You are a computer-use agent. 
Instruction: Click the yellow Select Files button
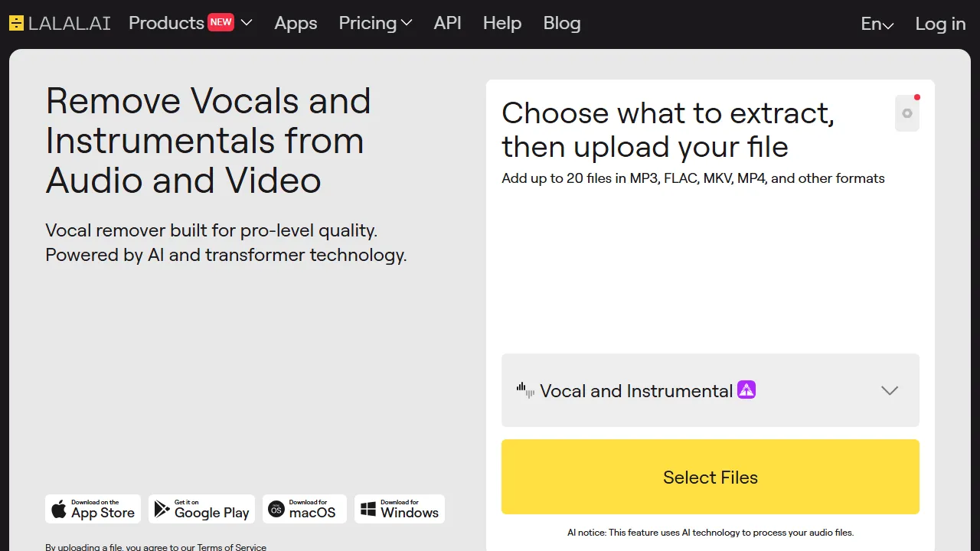710,477
